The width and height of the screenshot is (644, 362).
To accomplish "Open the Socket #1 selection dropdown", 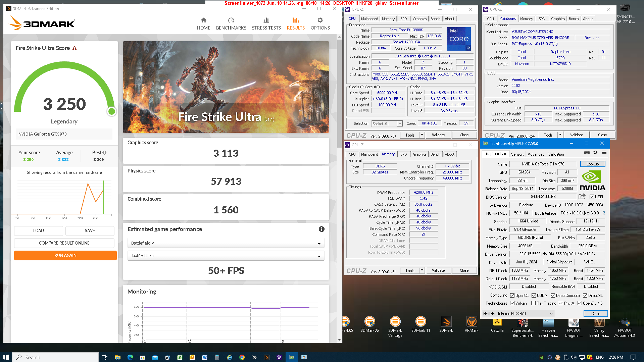I will coord(387,124).
